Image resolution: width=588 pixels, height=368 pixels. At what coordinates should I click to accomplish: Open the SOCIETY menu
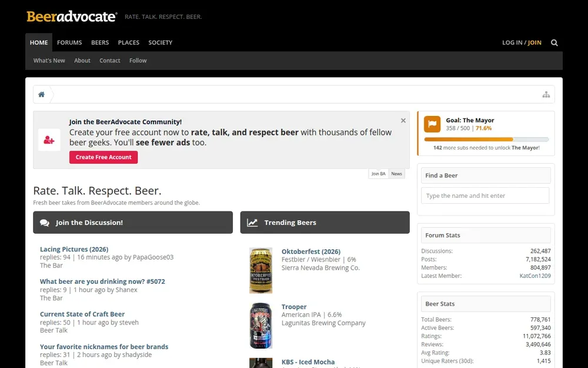160,42
